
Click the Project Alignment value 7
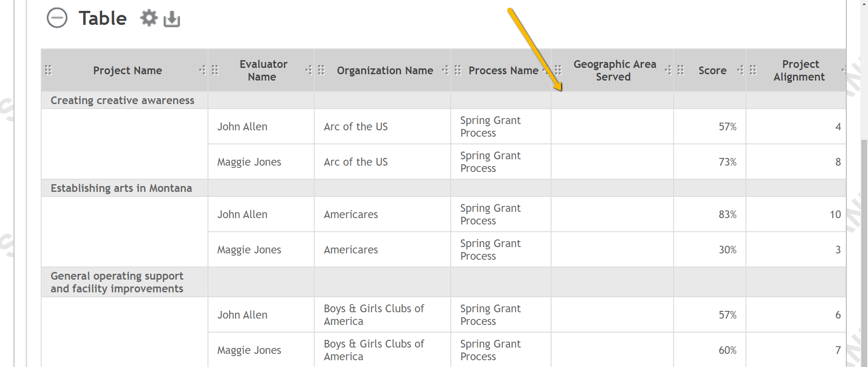838,350
